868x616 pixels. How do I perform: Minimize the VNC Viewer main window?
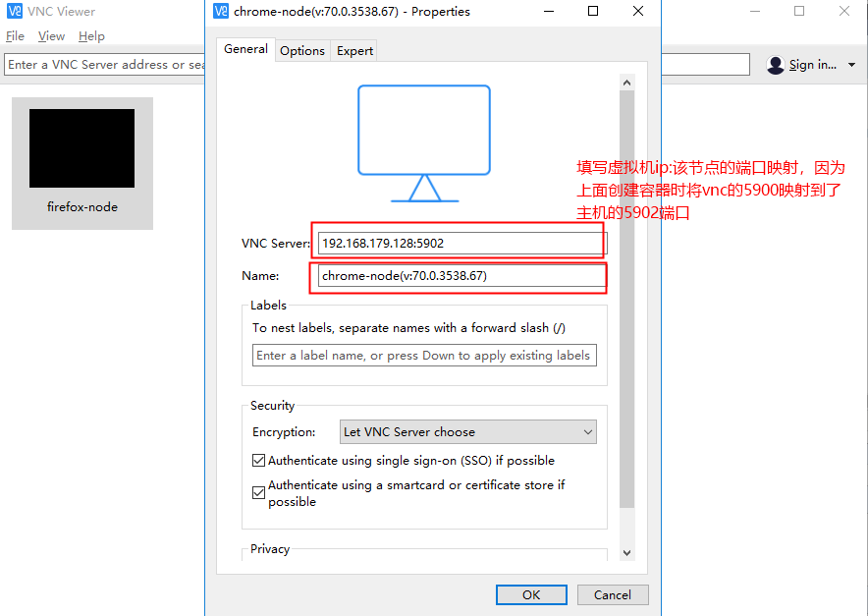[x=754, y=11]
